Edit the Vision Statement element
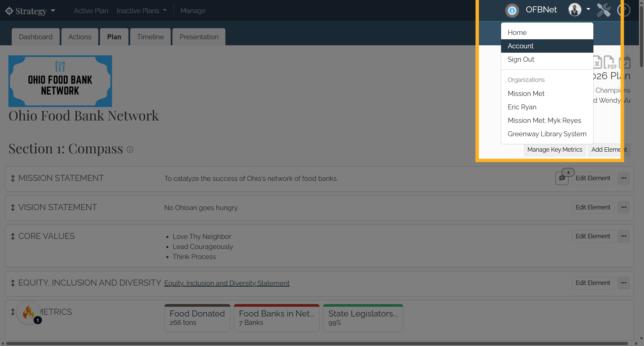The height and width of the screenshot is (346, 644). (x=593, y=207)
